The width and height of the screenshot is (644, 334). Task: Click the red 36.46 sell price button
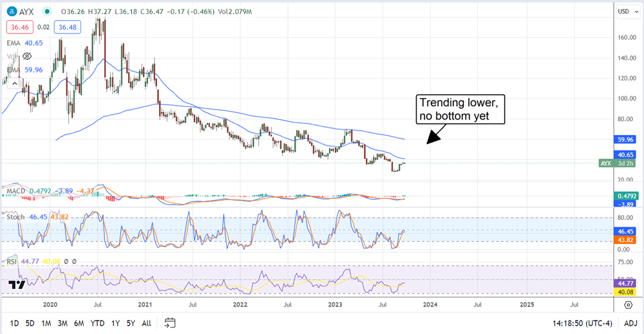point(20,28)
